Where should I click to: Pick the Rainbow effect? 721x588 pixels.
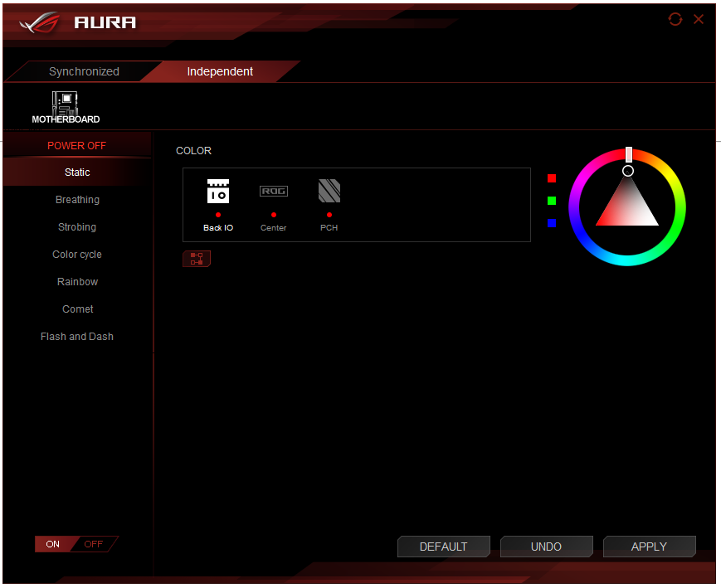[x=77, y=282]
